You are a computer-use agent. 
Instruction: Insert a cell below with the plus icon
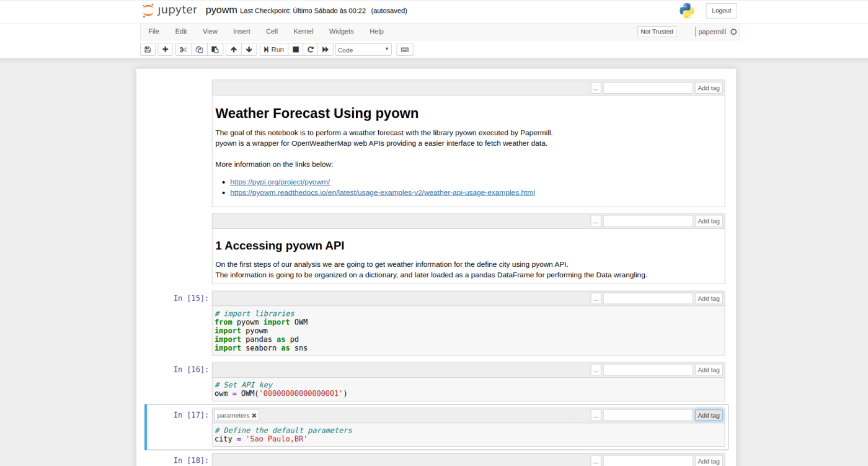165,49
